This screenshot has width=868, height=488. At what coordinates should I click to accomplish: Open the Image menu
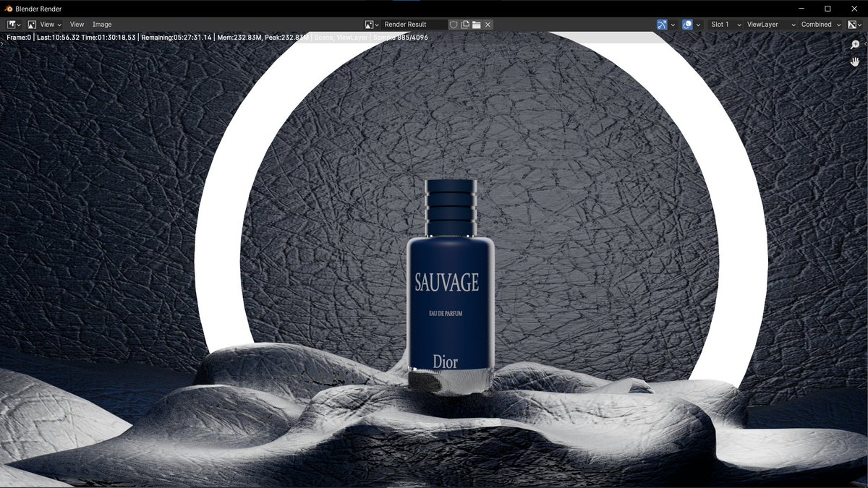[x=102, y=25]
